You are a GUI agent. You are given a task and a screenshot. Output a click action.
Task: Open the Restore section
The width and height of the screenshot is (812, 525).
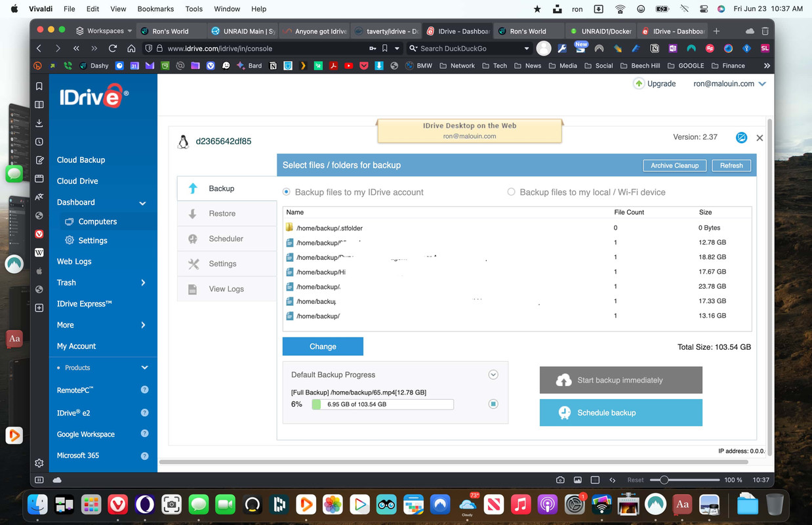pos(227,213)
